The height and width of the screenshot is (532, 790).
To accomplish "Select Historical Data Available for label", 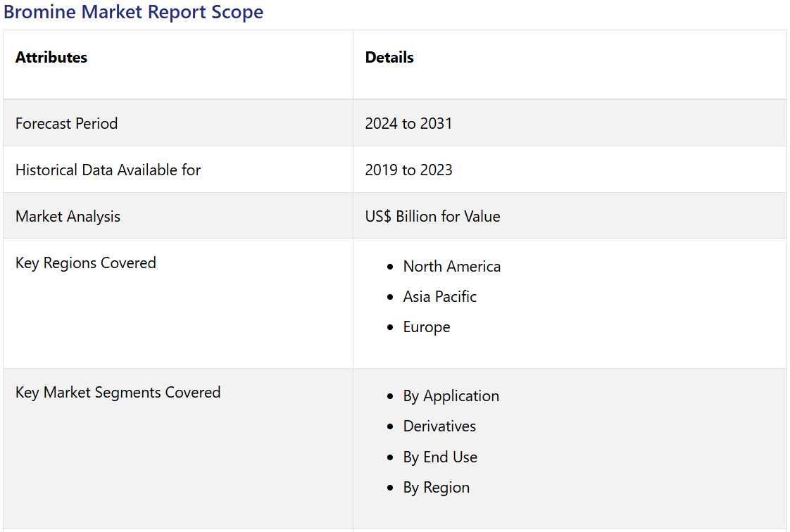I will 108,170.
